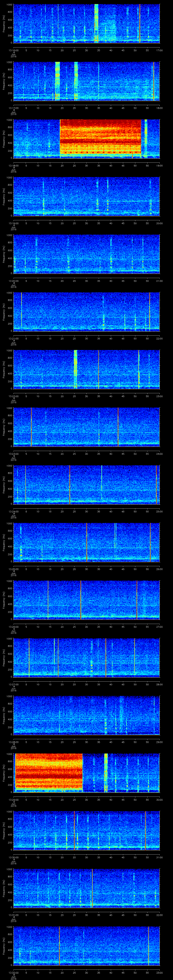Click the red spike near 38 s in 13:27:00 spectrogram

click(106, 657)
